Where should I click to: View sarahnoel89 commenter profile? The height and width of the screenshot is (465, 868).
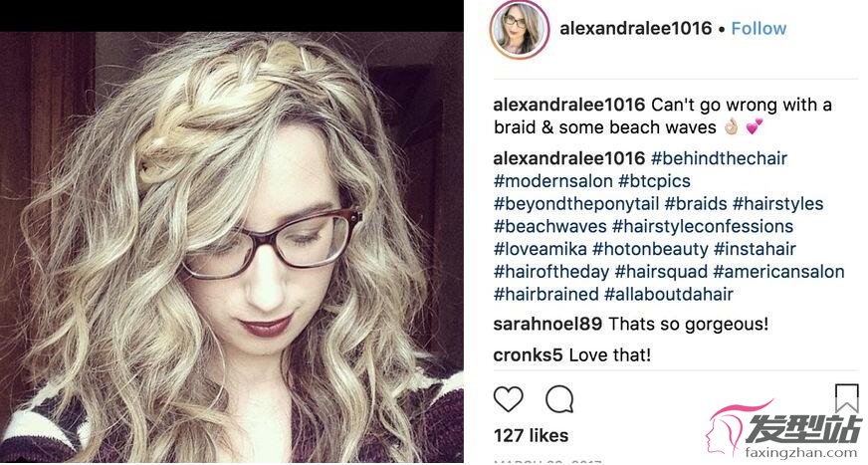(x=547, y=324)
